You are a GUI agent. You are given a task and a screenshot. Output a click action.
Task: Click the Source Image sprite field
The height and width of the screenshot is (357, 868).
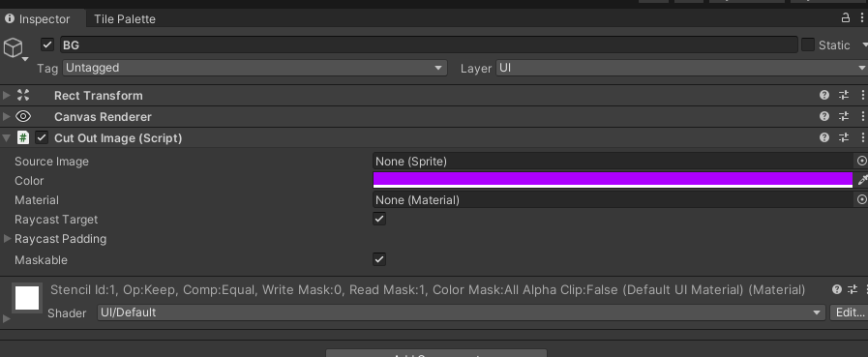point(614,161)
